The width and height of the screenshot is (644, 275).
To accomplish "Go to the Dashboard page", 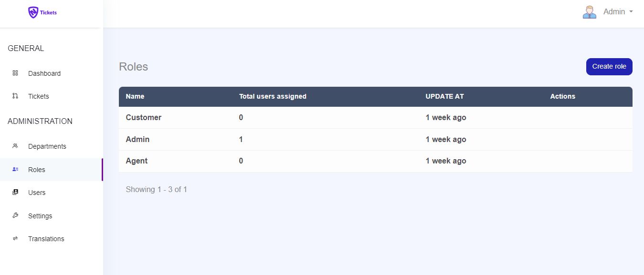I will pyautogui.click(x=44, y=73).
